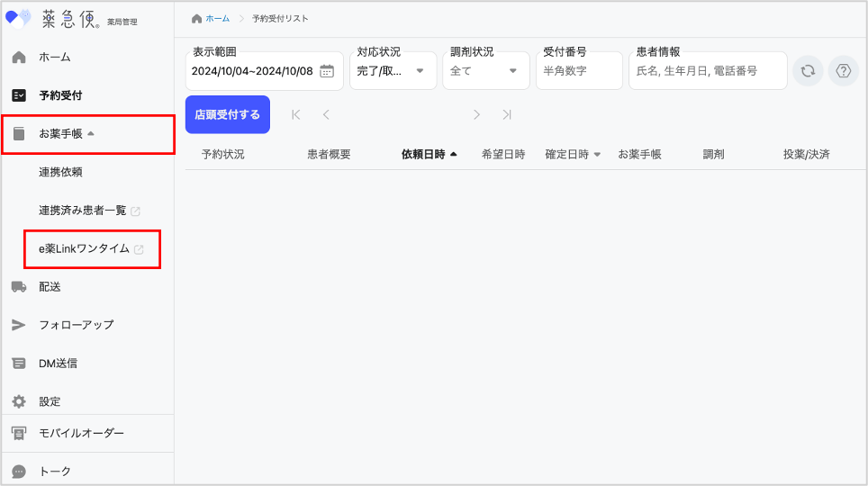The image size is (868, 486).
Task: Go to the first page arrow
Action: (296, 114)
